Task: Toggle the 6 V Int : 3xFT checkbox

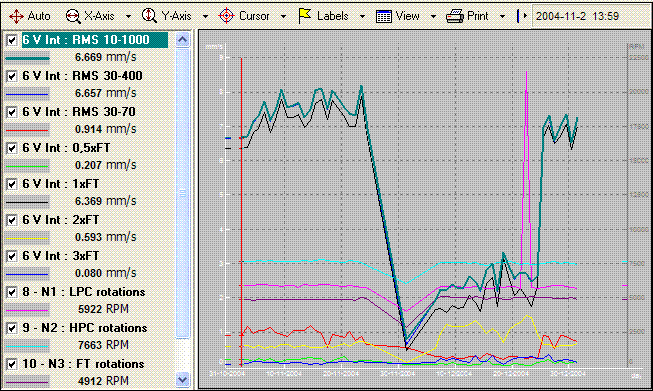Action: (x=12, y=256)
